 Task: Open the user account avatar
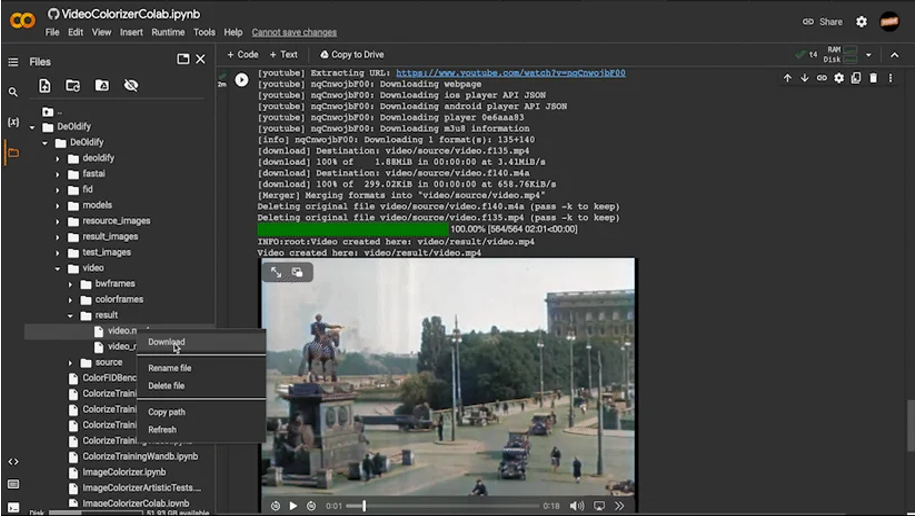click(x=890, y=22)
